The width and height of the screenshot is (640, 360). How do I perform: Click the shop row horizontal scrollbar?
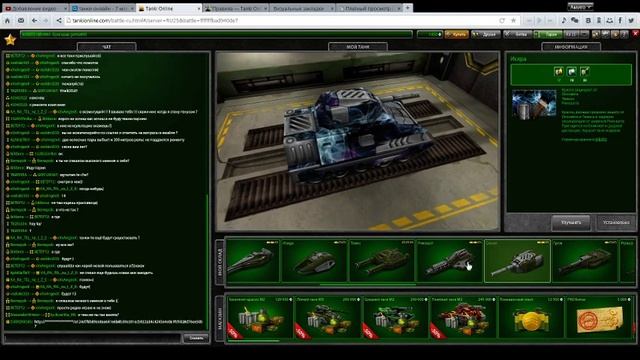pos(253,341)
